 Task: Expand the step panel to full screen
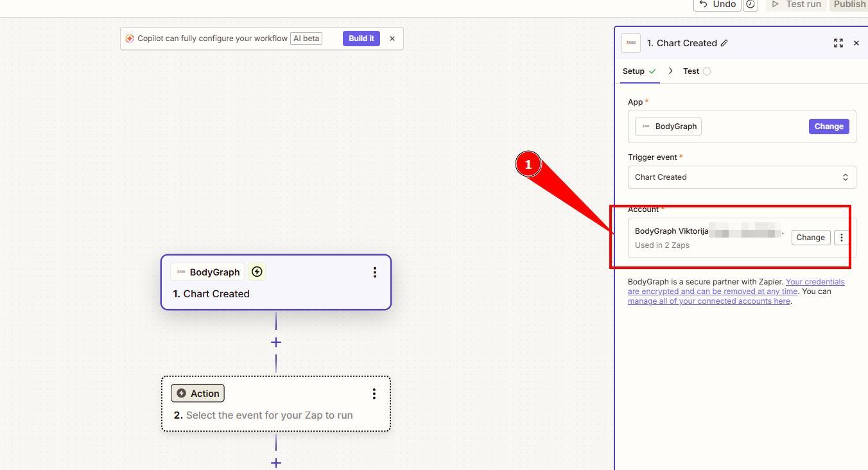click(838, 43)
